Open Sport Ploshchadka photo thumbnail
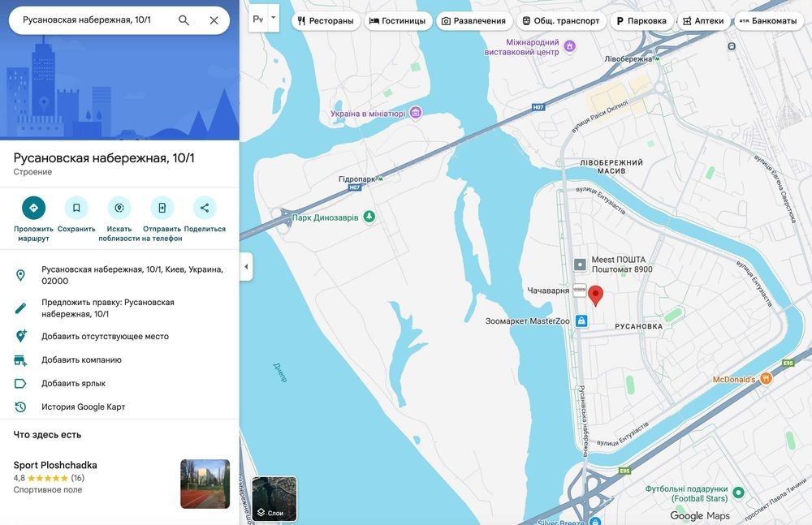Image resolution: width=812 pixels, height=525 pixels. tap(205, 484)
